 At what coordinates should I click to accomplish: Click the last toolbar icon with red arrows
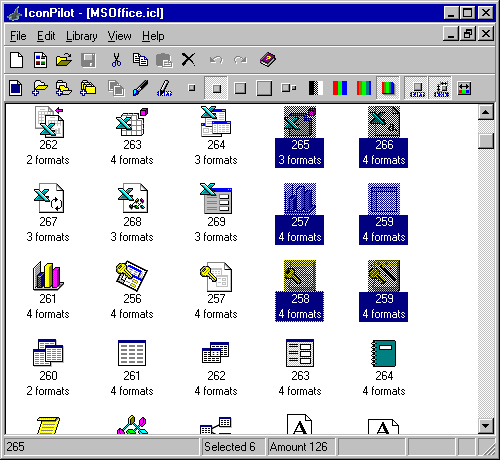(x=464, y=88)
